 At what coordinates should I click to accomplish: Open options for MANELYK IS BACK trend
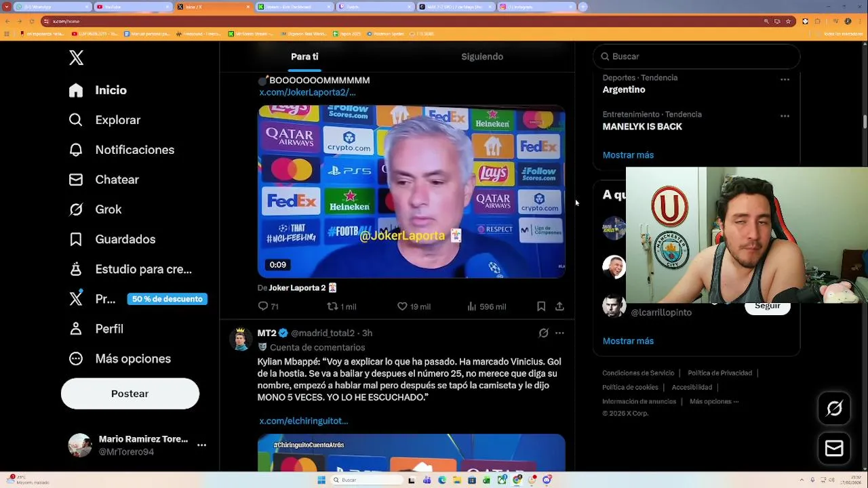[785, 116]
